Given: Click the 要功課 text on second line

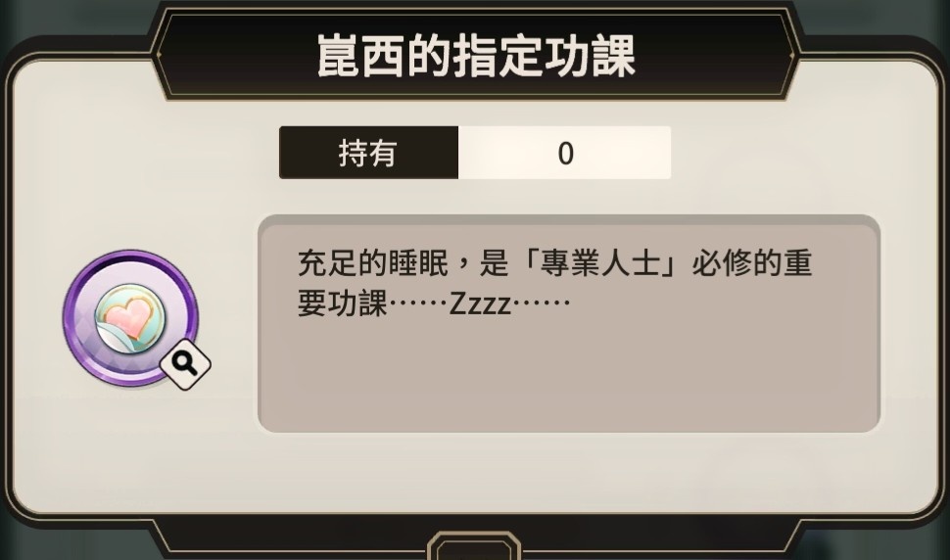Looking at the screenshot, I should (343, 303).
